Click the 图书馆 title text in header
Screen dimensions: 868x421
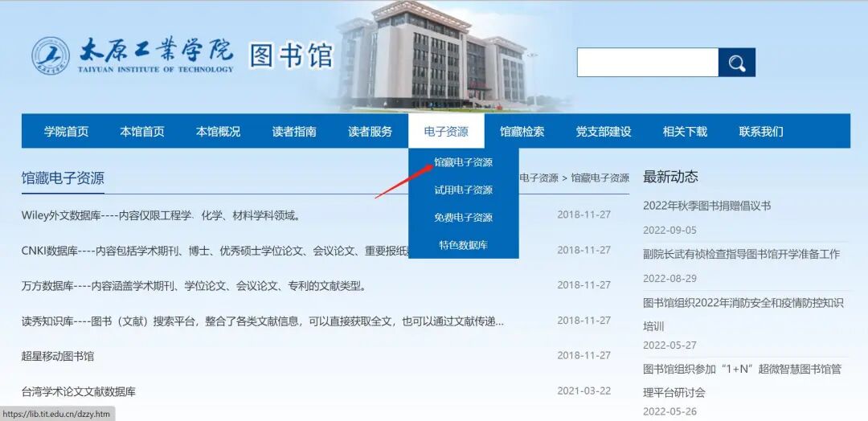coord(291,56)
